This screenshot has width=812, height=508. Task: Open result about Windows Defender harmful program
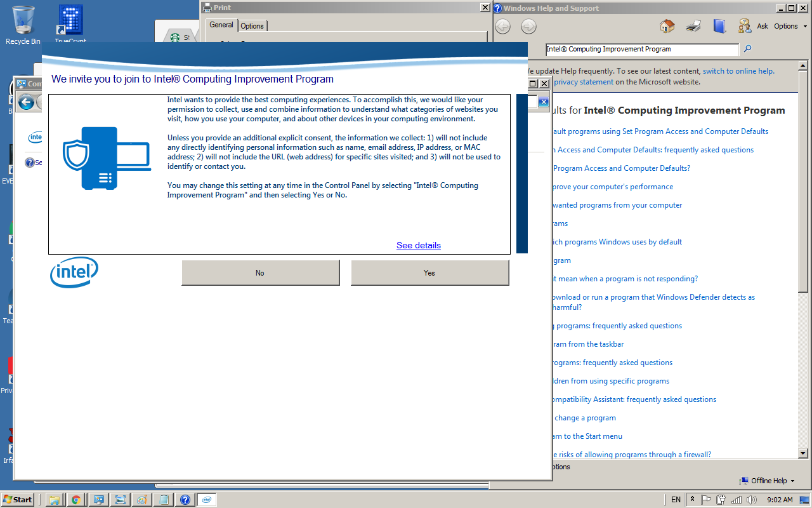tap(653, 302)
